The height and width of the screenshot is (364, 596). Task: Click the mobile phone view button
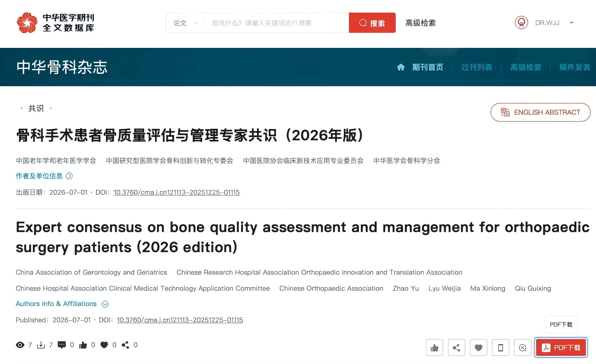(501, 347)
